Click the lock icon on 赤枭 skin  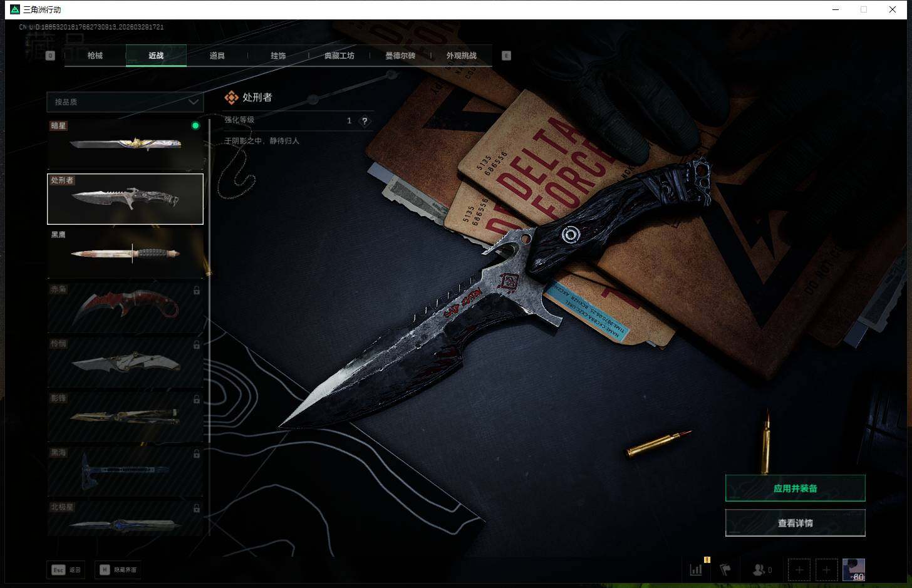(197, 291)
